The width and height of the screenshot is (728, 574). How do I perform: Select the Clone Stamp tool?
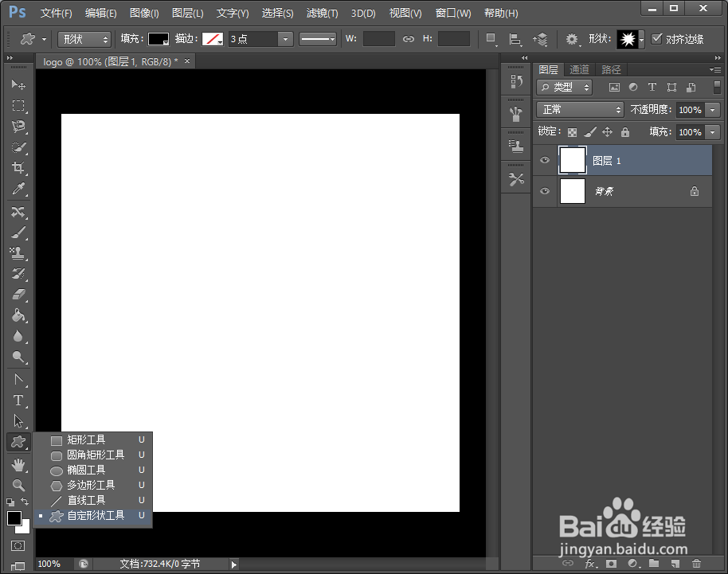point(18,253)
